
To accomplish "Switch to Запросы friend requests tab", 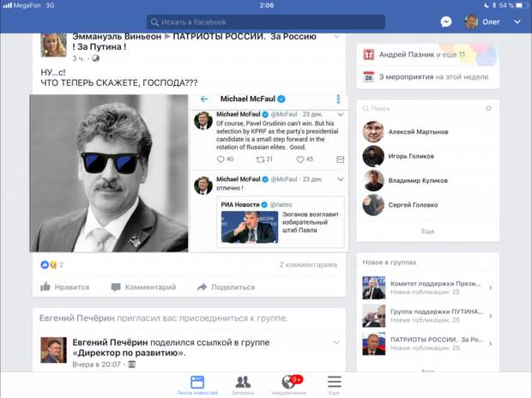I will tap(243, 385).
